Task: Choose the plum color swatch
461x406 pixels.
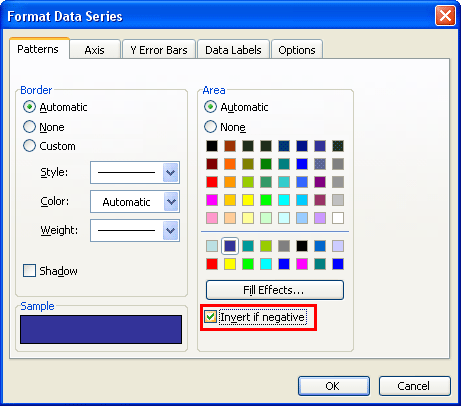Action: click(x=320, y=200)
